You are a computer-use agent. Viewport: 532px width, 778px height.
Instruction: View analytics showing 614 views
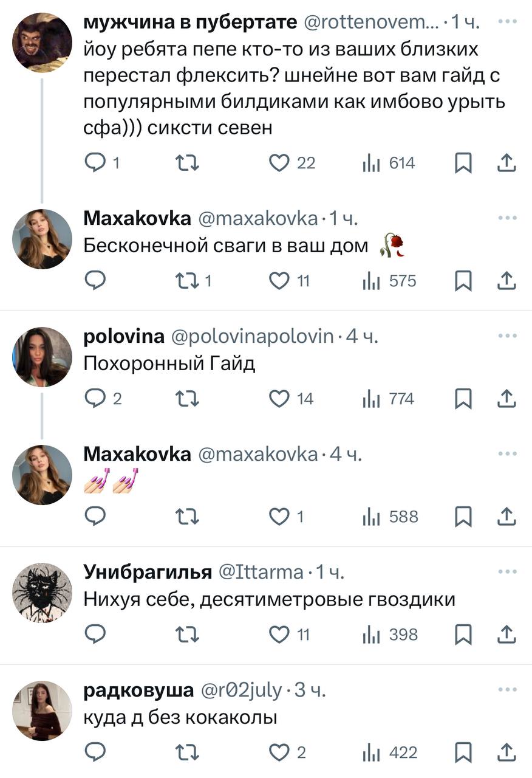389,162
